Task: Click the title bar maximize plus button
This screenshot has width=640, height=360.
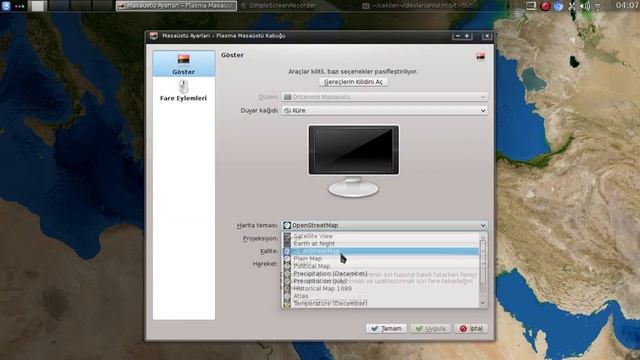Action: coord(467,36)
